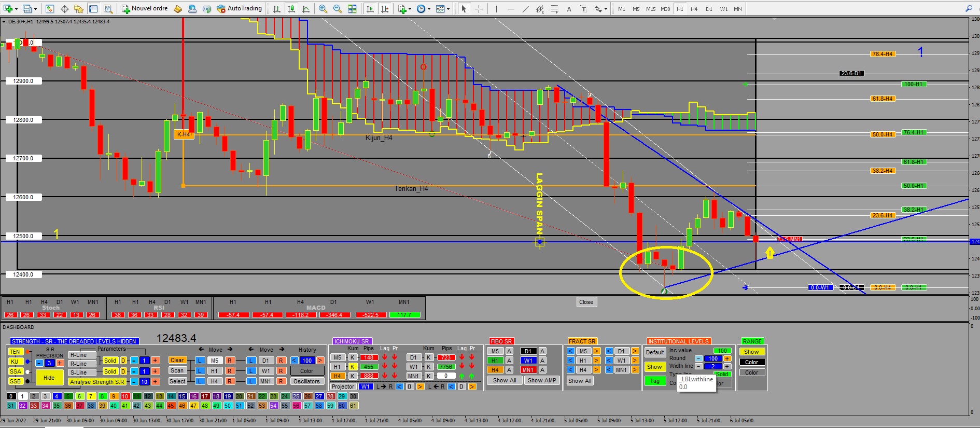Open Market Watch window icon
Image resolution: width=980 pixels, height=428 pixels.
(x=50, y=9)
